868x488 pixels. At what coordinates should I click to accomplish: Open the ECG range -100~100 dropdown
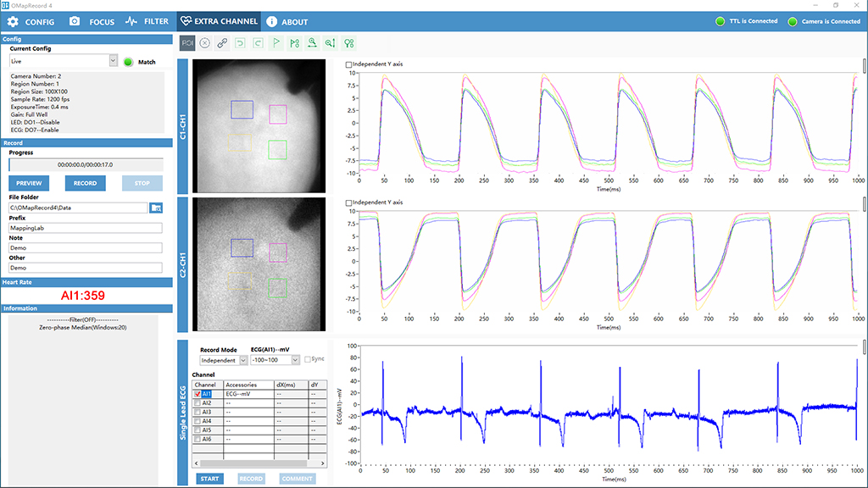[295, 360]
